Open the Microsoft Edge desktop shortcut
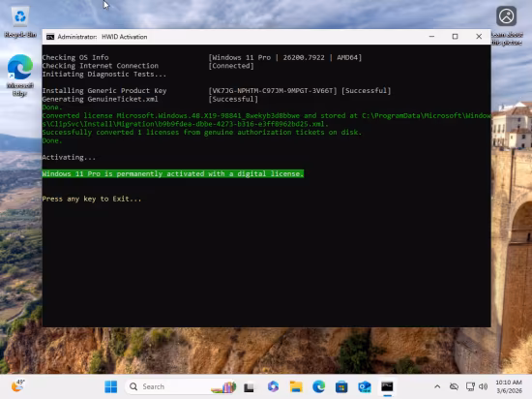532x399 pixels. [x=20, y=76]
